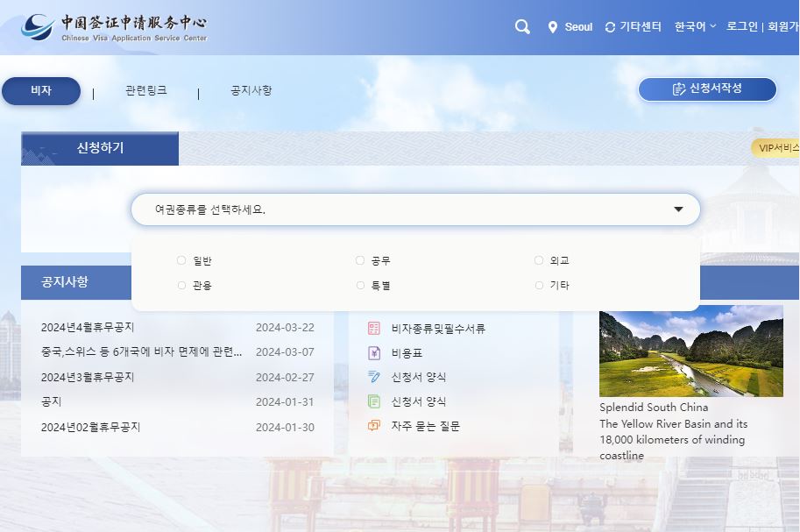The height and width of the screenshot is (532, 800).
Task: Open the 비용표 link
Action: tap(407, 353)
